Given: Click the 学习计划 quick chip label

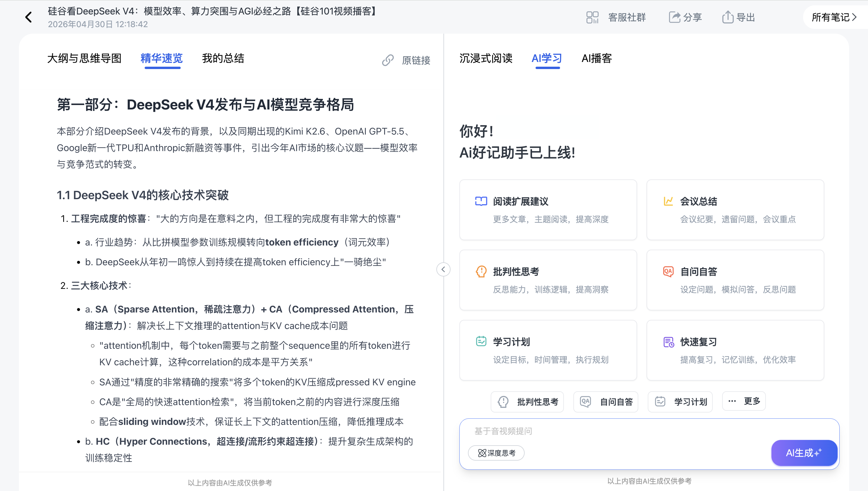Looking at the screenshot, I should (691, 402).
